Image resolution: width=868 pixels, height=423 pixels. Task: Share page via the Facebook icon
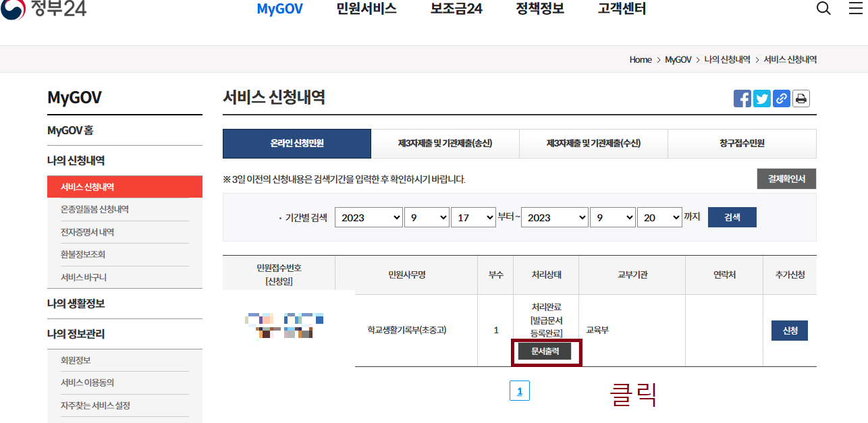742,98
